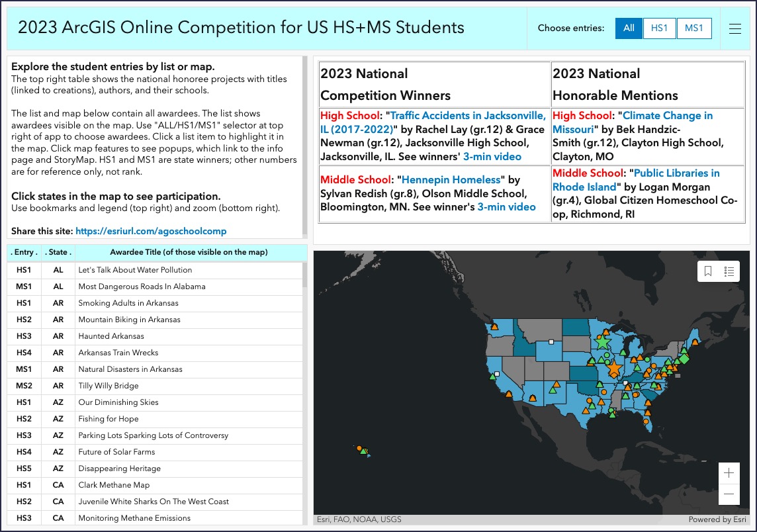The height and width of the screenshot is (532, 757).
Task: Click the white square marker in Washington state
Action: (551, 342)
